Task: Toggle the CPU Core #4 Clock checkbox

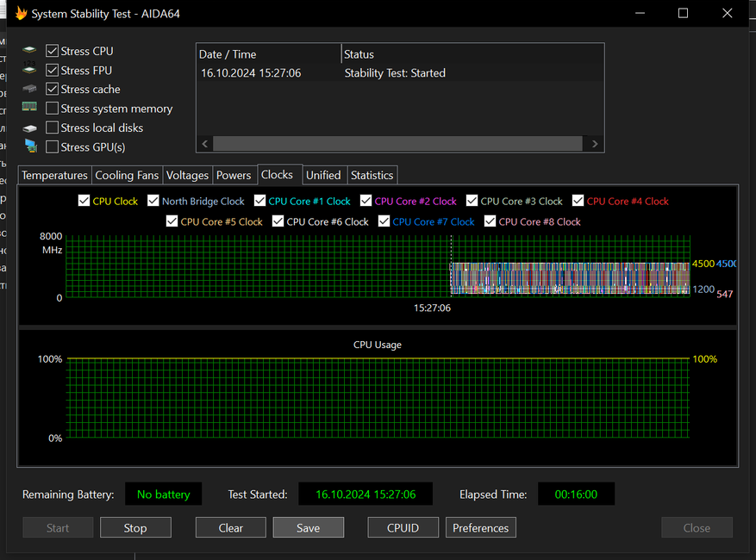Action: pyautogui.click(x=578, y=201)
